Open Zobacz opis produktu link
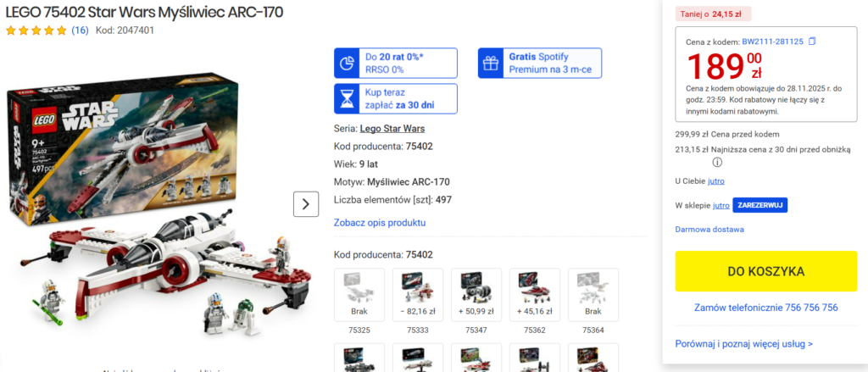 click(x=380, y=223)
